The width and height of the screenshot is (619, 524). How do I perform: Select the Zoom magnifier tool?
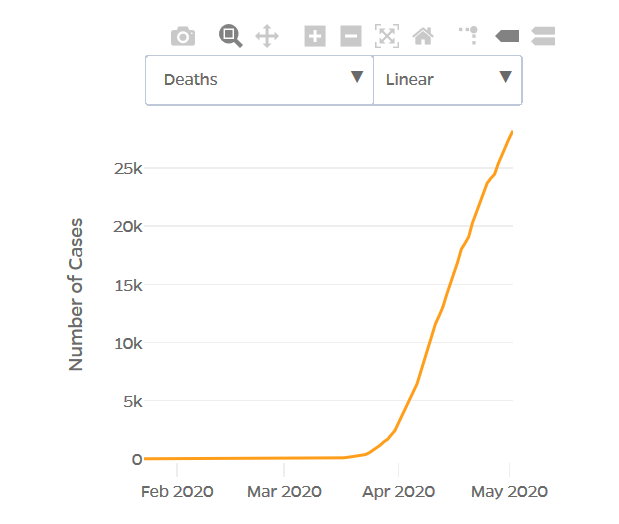point(231,36)
